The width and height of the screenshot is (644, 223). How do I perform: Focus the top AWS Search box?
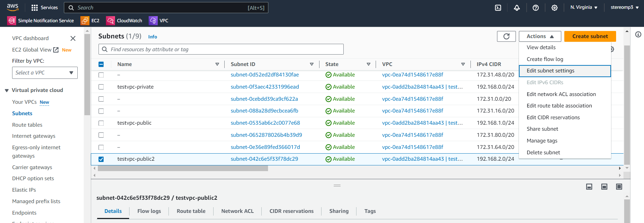(166, 7)
